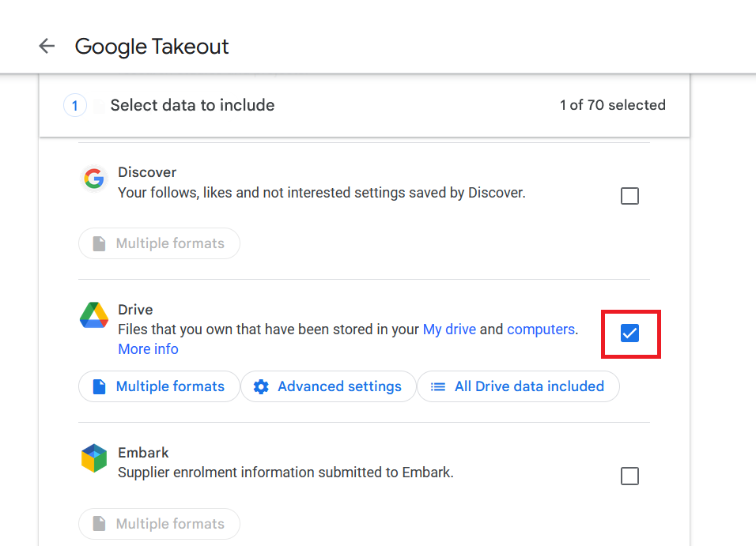Image resolution: width=756 pixels, height=546 pixels.
Task: Tick the Embark checkbox
Action: coord(629,476)
